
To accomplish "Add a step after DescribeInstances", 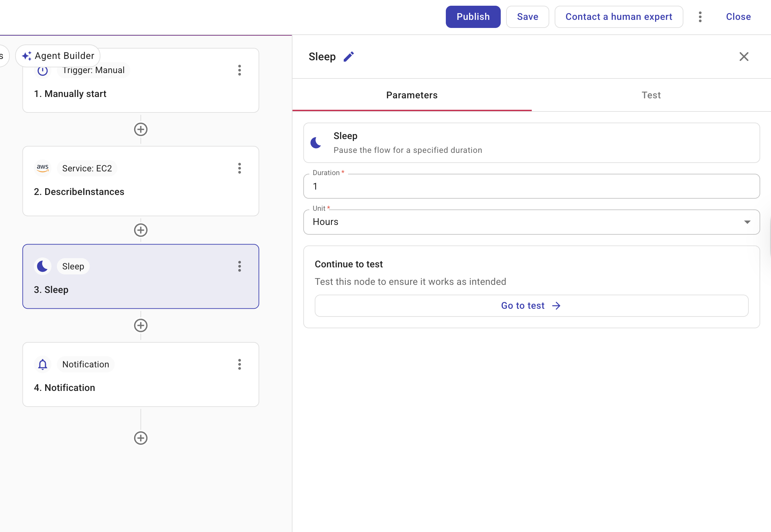I will [x=141, y=230].
